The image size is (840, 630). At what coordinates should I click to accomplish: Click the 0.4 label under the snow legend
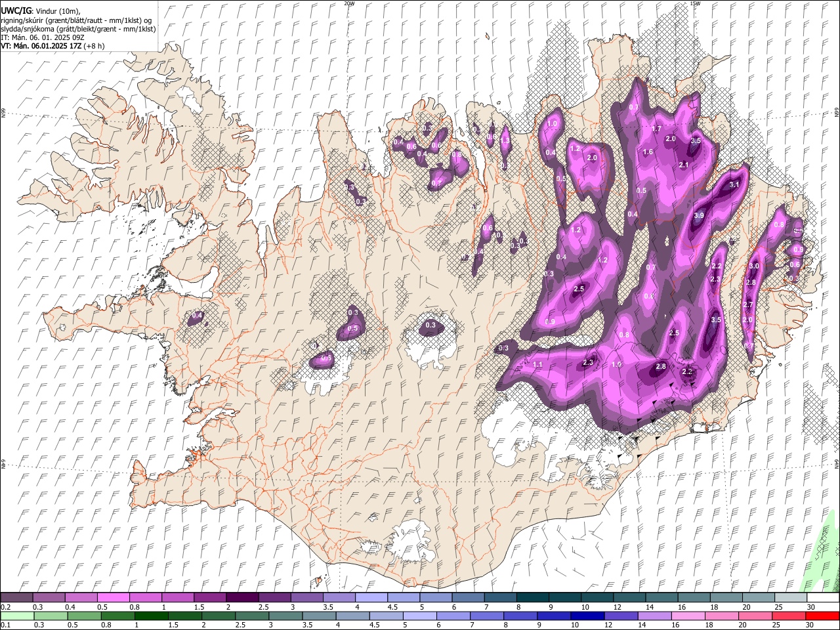click(70, 607)
